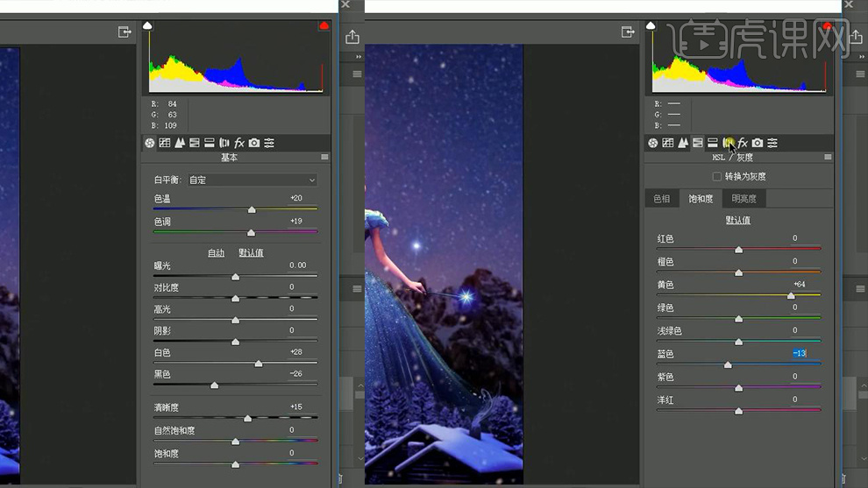Image resolution: width=868 pixels, height=488 pixels.
Task: Open Split Toning icon in the 基本 panel
Action: [210, 143]
